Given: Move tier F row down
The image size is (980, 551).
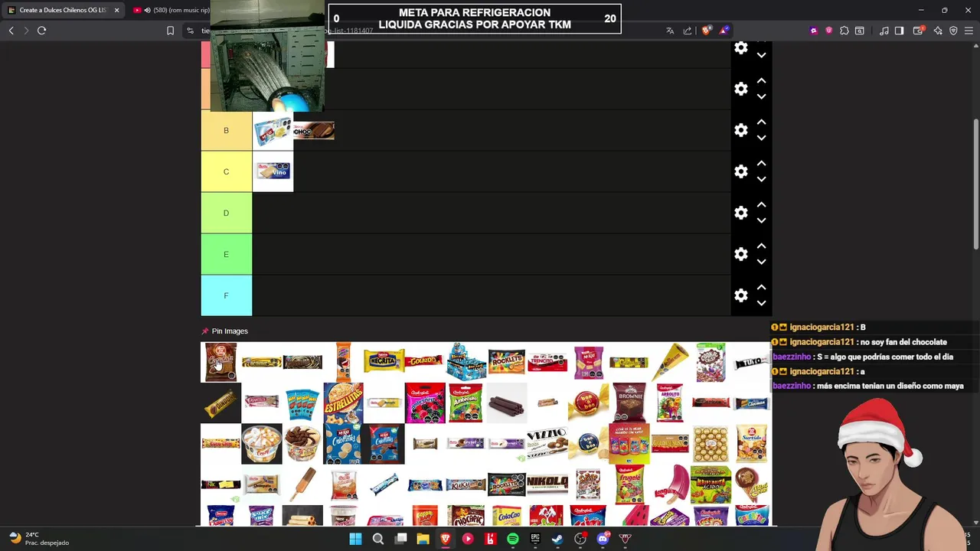Looking at the screenshot, I should [761, 303].
